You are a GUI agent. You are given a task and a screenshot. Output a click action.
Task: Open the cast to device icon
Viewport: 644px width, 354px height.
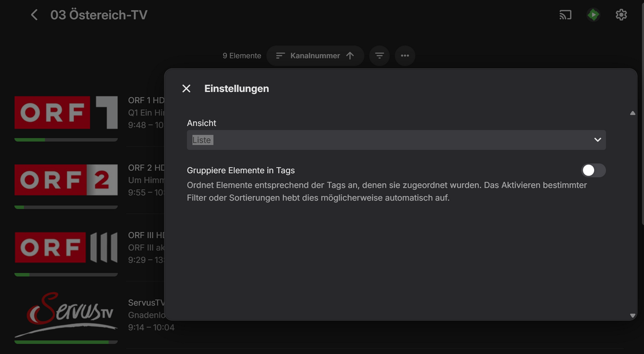[x=565, y=15]
